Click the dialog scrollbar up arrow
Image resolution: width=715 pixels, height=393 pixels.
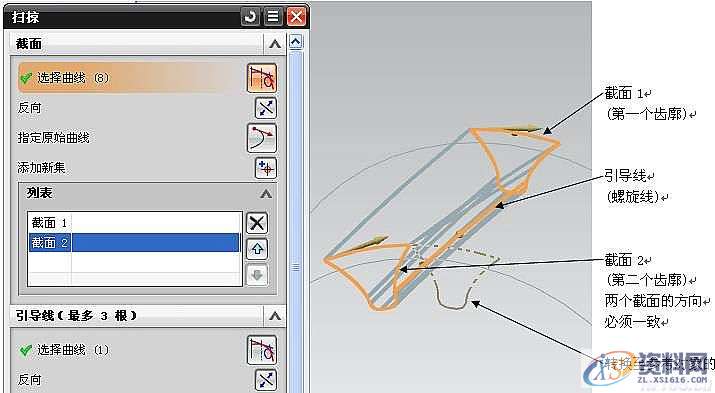295,42
